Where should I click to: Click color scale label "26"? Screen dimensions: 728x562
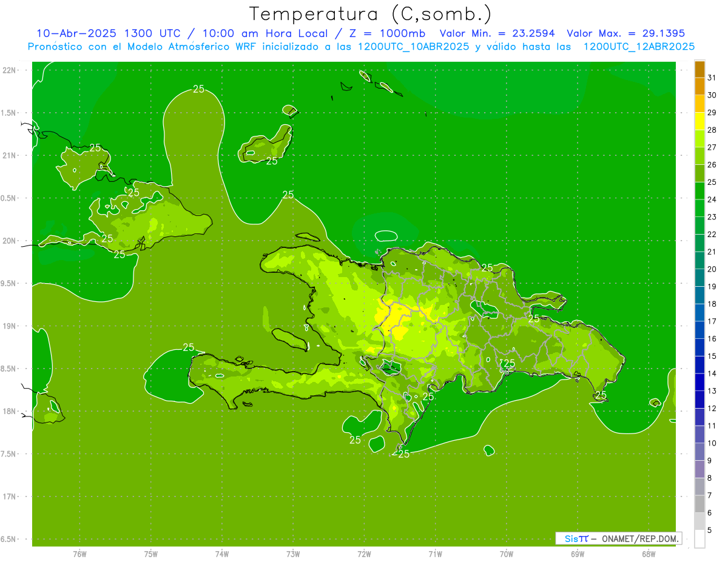[x=712, y=165]
